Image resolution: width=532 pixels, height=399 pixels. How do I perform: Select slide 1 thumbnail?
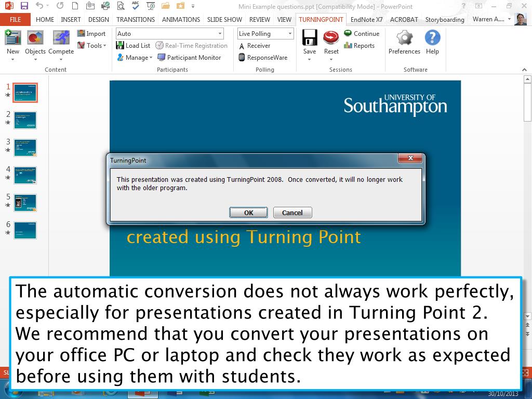coord(25,92)
